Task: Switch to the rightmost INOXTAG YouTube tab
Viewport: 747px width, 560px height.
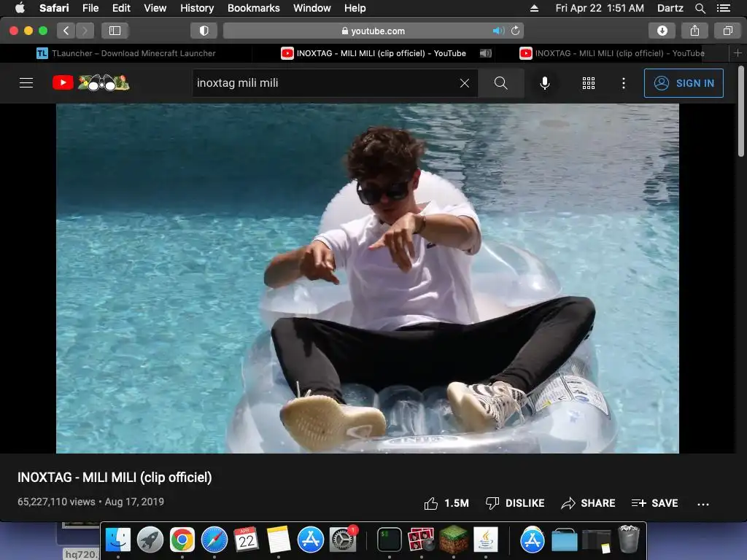Action: click(x=612, y=53)
